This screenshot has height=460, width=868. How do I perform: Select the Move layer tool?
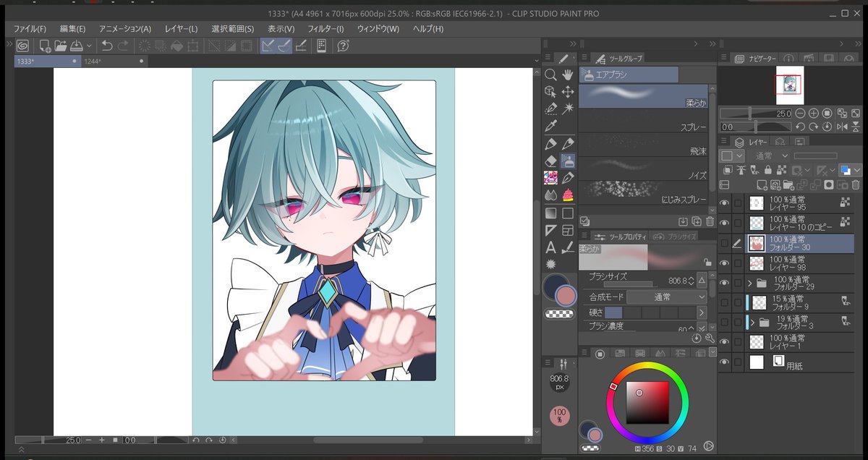pos(568,91)
